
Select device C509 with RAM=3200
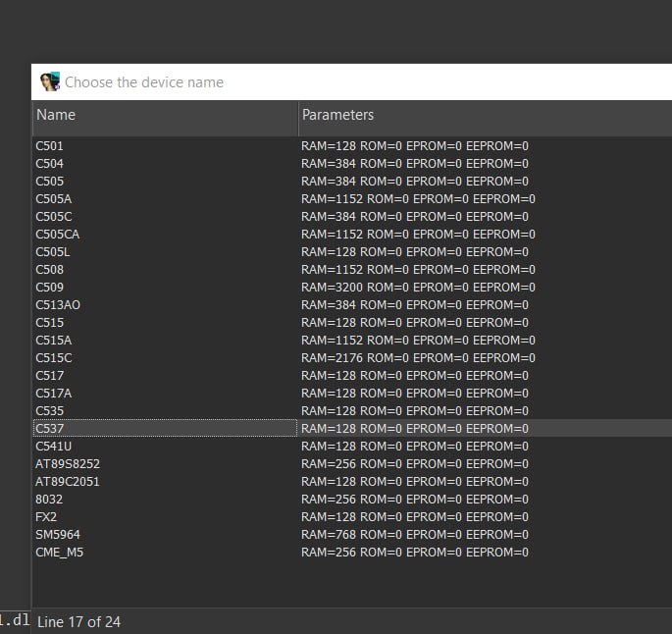(49, 288)
